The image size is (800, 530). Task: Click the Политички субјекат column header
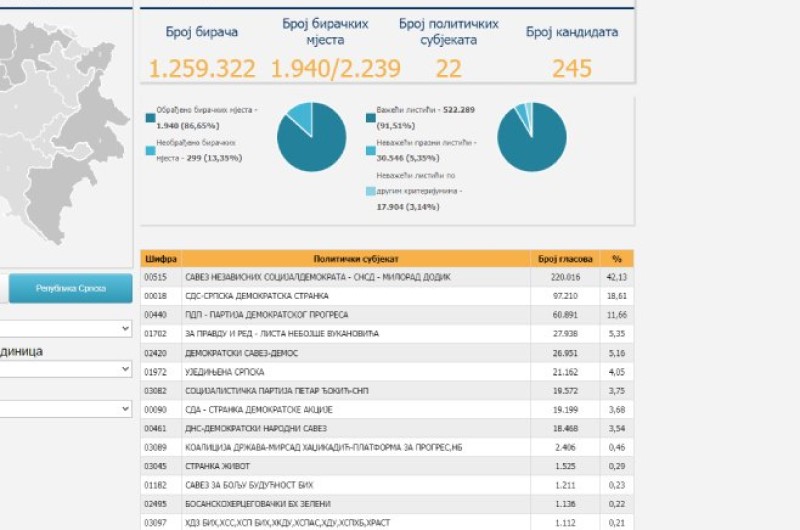(355, 258)
